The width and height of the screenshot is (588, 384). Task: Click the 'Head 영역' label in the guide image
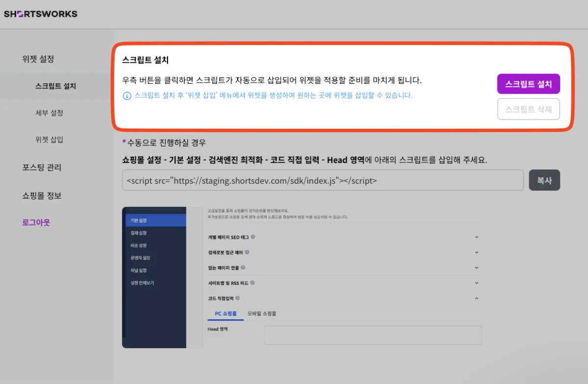[x=218, y=329]
